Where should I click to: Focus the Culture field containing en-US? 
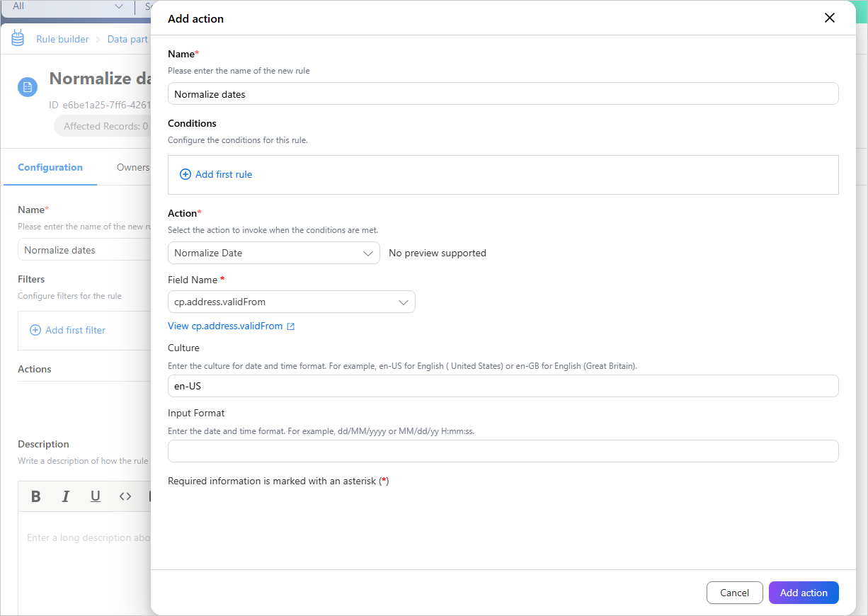coord(503,386)
